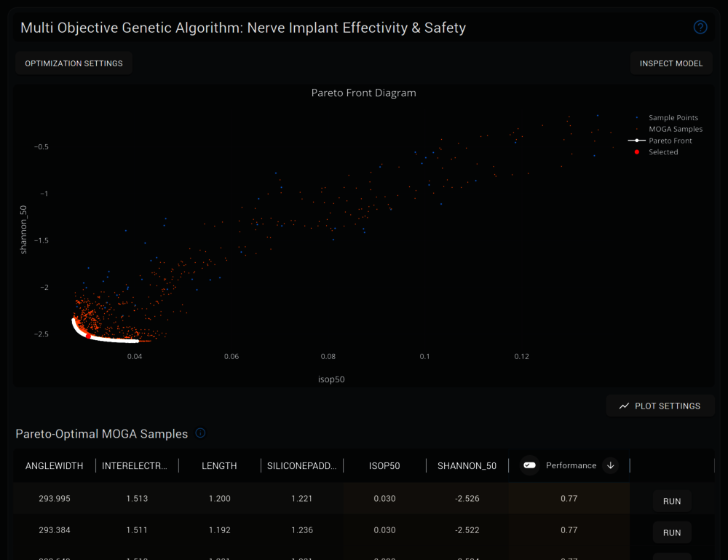728x560 pixels.
Task: Open the help question mark icon
Action: click(x=700, y=28)
